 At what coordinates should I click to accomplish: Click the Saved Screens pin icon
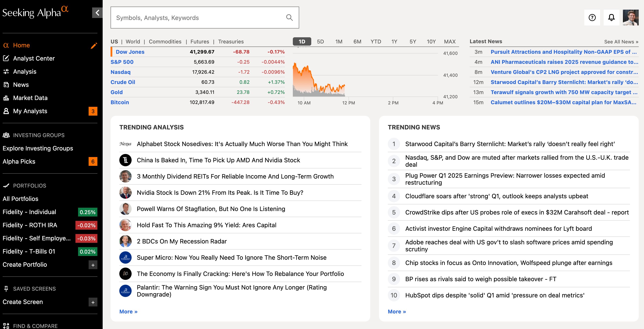(6, 289)
